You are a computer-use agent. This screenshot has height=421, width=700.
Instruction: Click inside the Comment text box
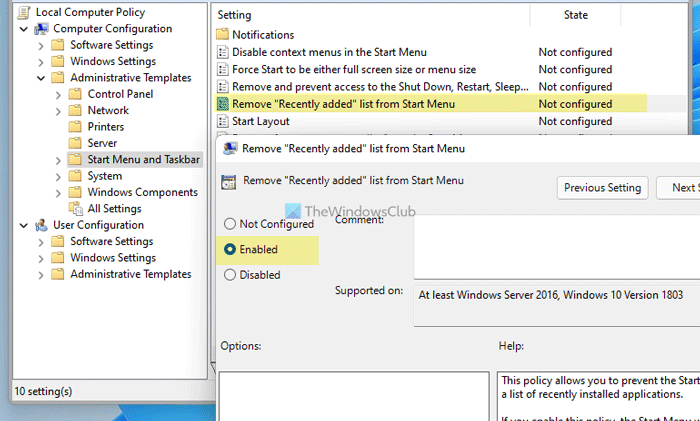(550, 248)
